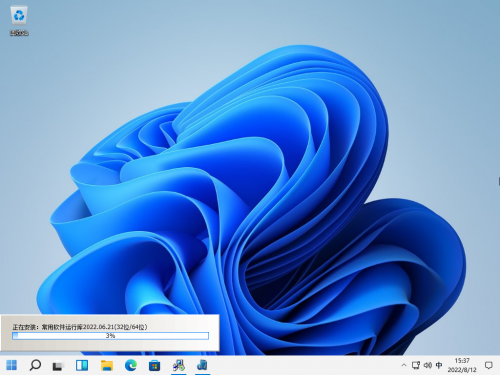
Task: Open the notification center bubble icon
Action: click(x=489, y=365)
